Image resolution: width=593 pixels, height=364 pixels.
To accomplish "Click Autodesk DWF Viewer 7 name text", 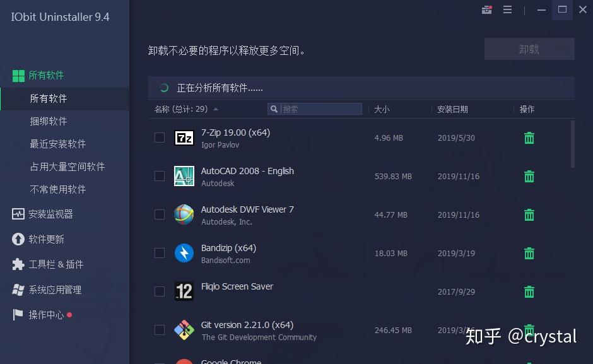I will click(x=247, y=209).
